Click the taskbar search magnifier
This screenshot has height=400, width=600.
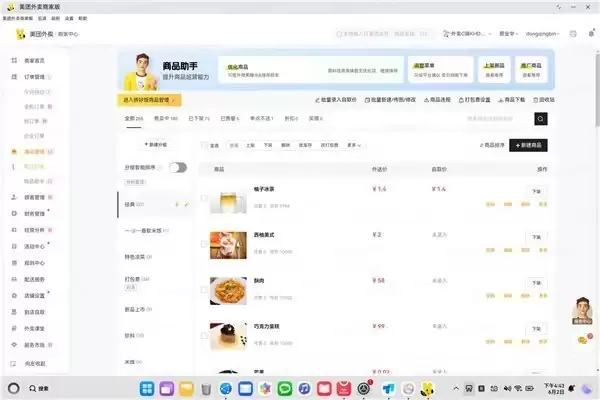coord(33,389)
